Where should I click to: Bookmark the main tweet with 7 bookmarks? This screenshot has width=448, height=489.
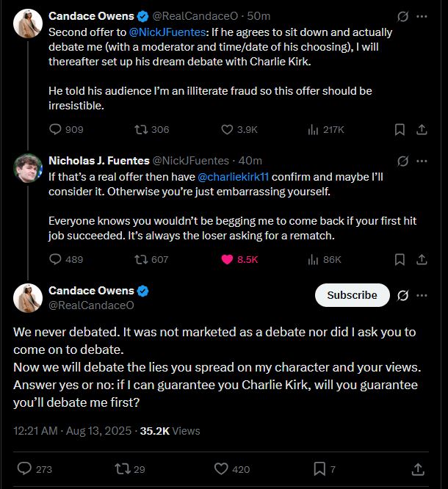pyautogui.click(x=320, y=468)
